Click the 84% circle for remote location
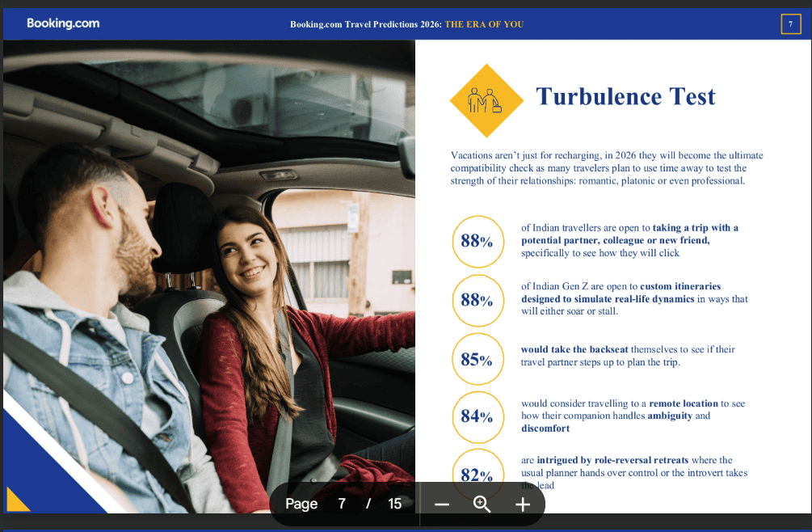This screenshot has height=532, width=812. tap(477, 416)
